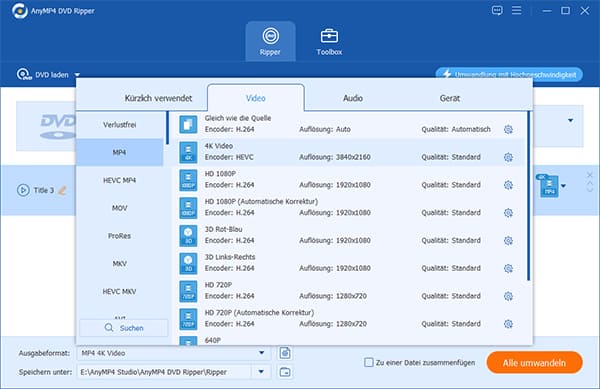The image size is (600, 389).
Task: Switch to the Kürzlich verwendet tab
Action: pos(158,98)
